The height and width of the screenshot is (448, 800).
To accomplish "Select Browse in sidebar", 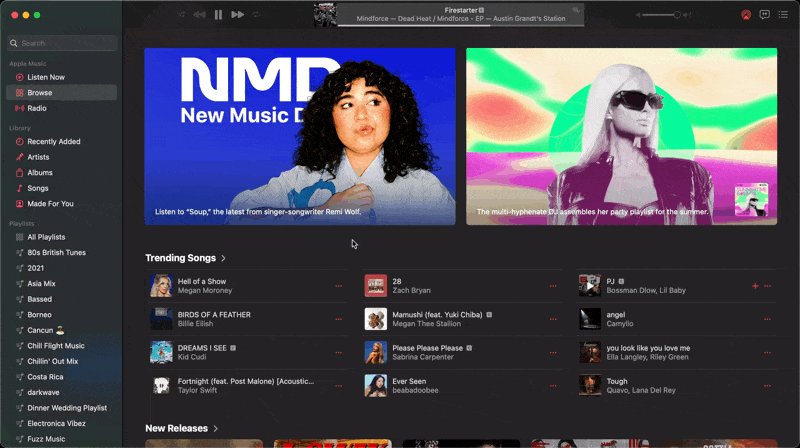I will [x=61, y=93].
